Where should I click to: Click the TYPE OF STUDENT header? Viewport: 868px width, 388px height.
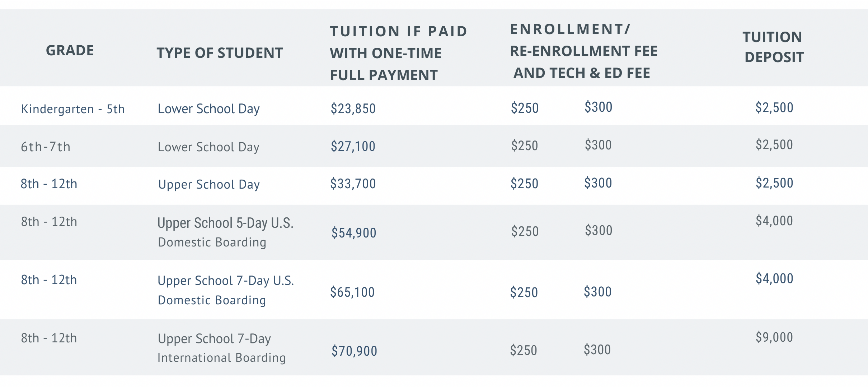click(220, 53)
